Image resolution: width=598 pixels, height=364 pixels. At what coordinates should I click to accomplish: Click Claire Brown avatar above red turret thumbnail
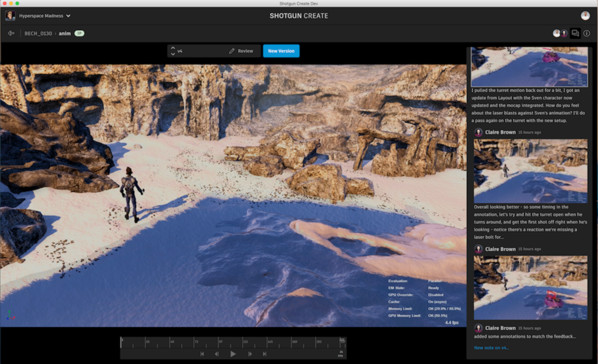(x=478, y=249)
